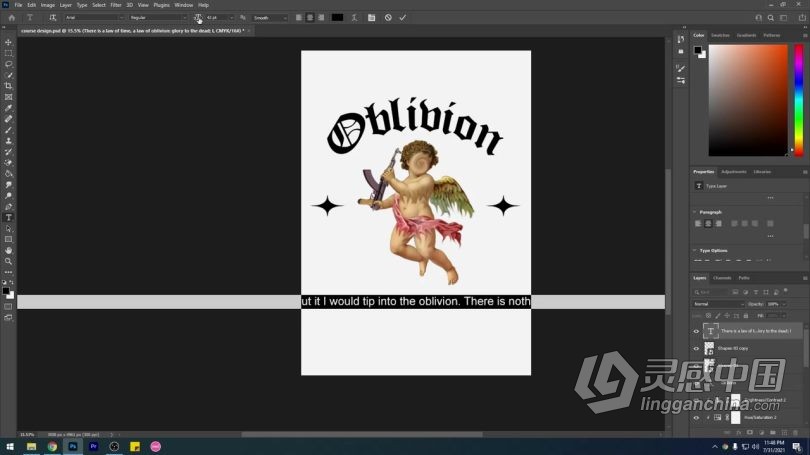Select the Clone Stamp tool
The height and width of the screenshot is (455, 810).
[x=8, y=140]
